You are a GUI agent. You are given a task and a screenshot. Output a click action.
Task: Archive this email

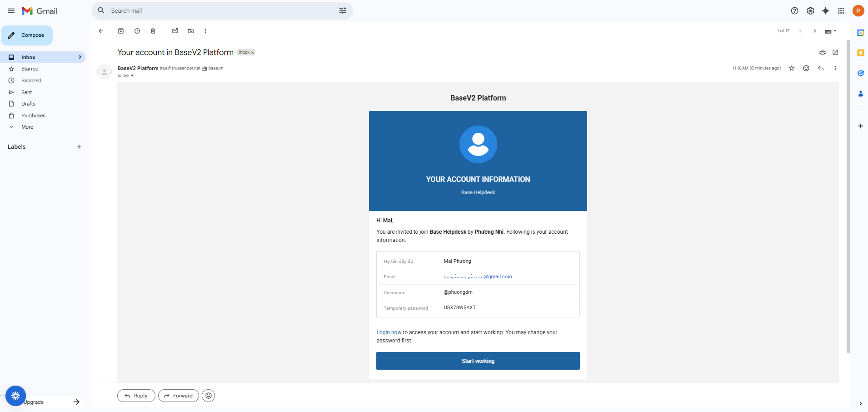point(121,31)
